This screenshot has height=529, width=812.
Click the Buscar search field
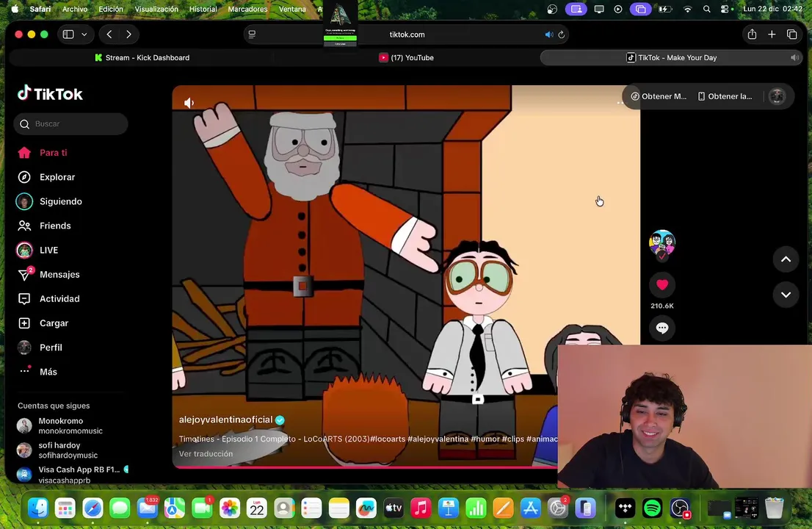coord(70,124)
